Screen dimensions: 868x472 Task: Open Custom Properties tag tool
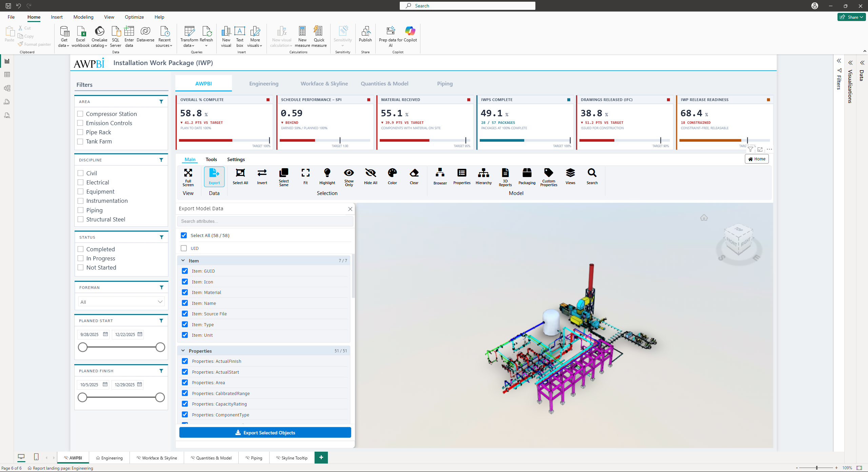[549, 177]
